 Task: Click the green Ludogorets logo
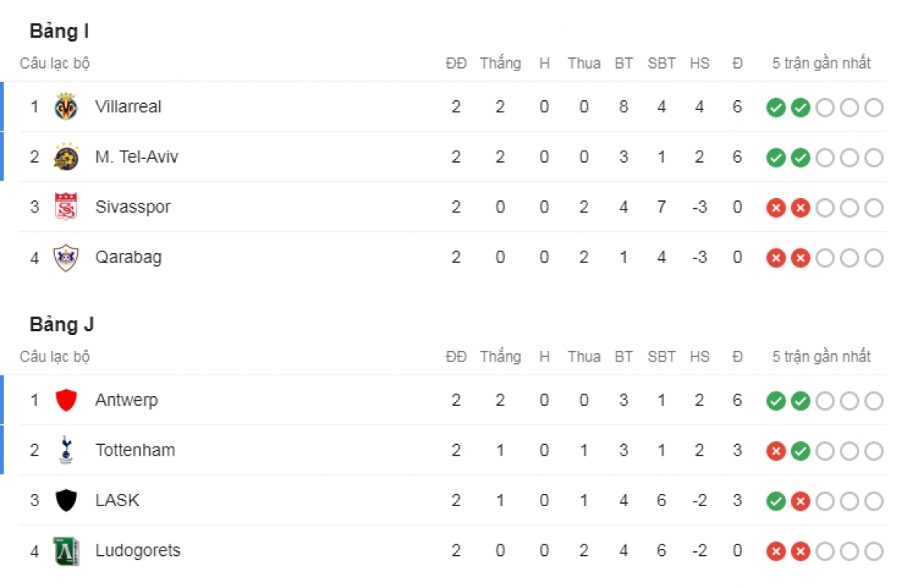click(66, 551)
